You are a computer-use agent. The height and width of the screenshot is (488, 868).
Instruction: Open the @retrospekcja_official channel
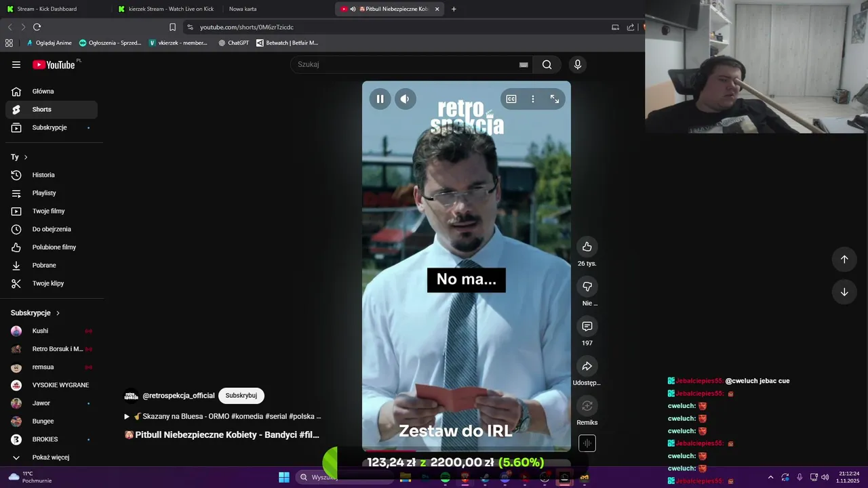click(x=178, y=396)
